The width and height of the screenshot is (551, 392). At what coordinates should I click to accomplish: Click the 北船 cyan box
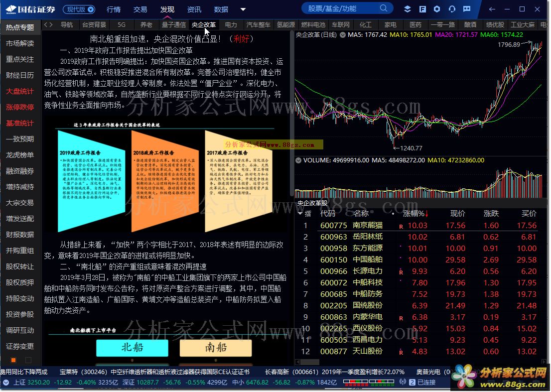pyautogui.click(x=132, y=347)
